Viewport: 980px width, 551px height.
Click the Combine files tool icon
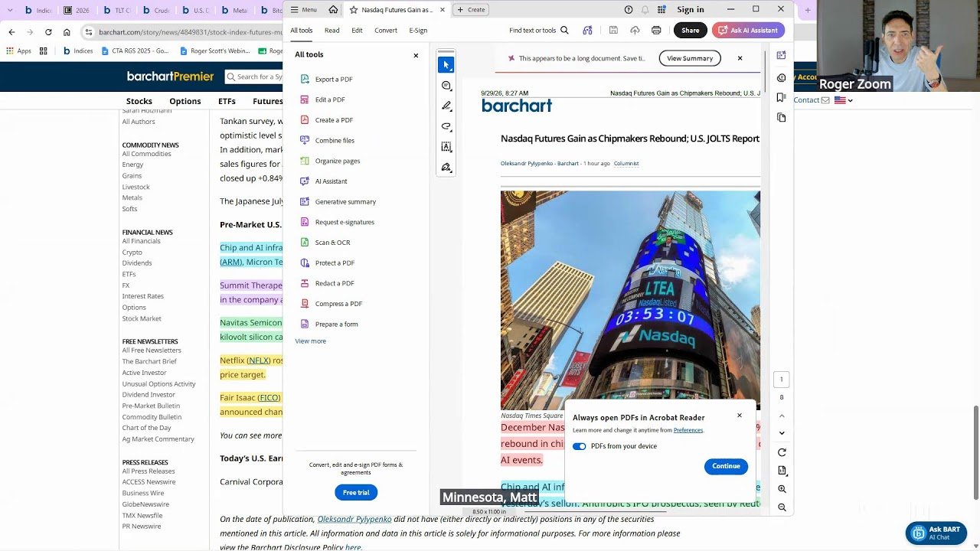click(x=305, y=140)
